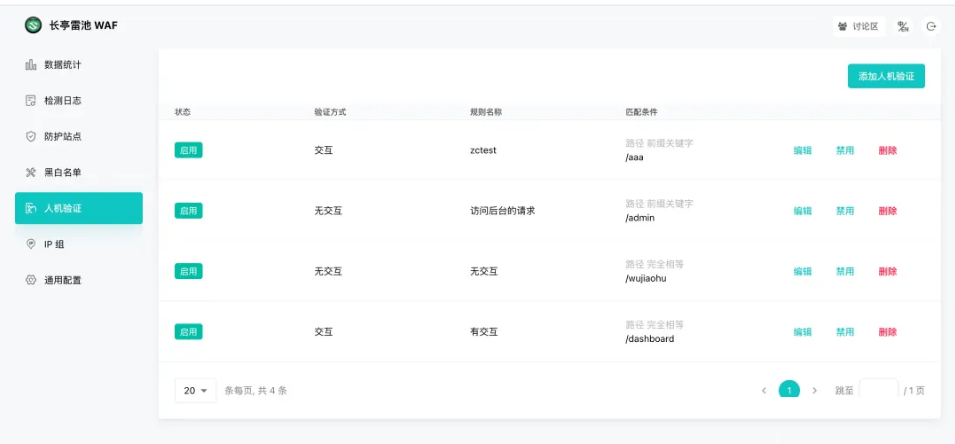Click the IP 组 location pin icon
The width and height of the screenshot is (955, 444).
pos(30,244)
